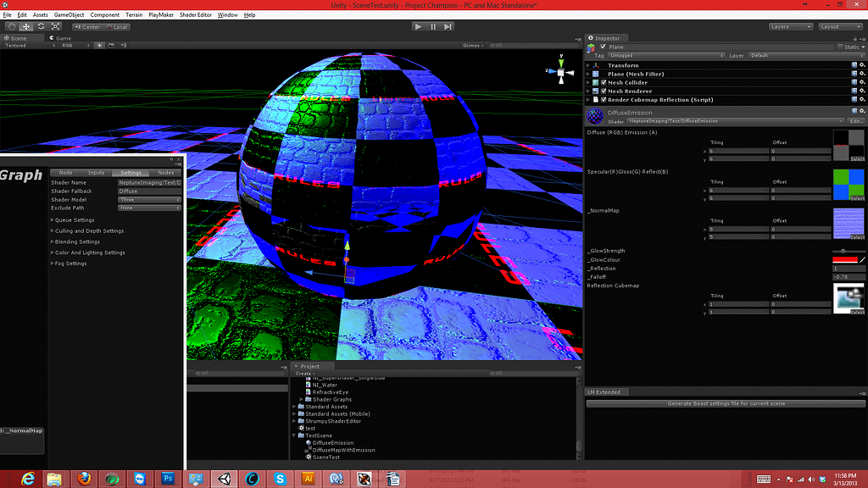Click the red _GlowColour swatch
Viewport: 868px width, 488px height.
pyautogui.click(x=844, y=259)
